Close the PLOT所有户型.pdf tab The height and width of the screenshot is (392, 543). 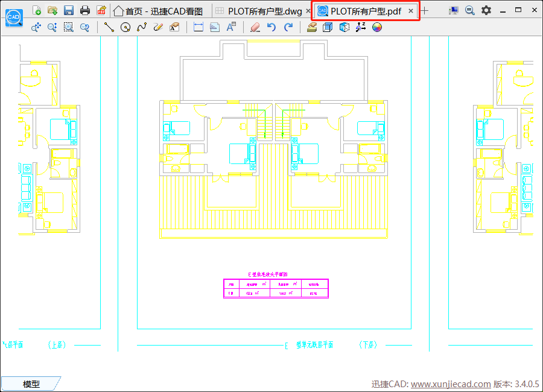click(411, 11)
